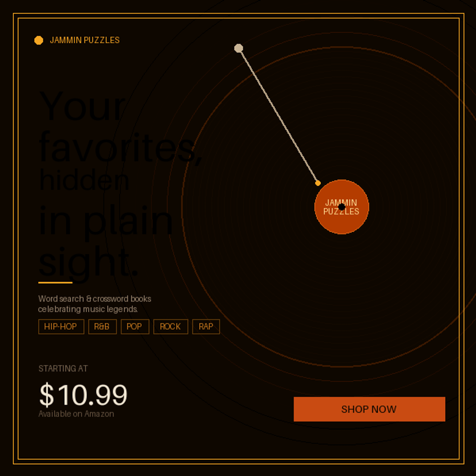Click the black spindle hole in record center
The width and height of the screenshot is (476, 476).
(342, 207)
